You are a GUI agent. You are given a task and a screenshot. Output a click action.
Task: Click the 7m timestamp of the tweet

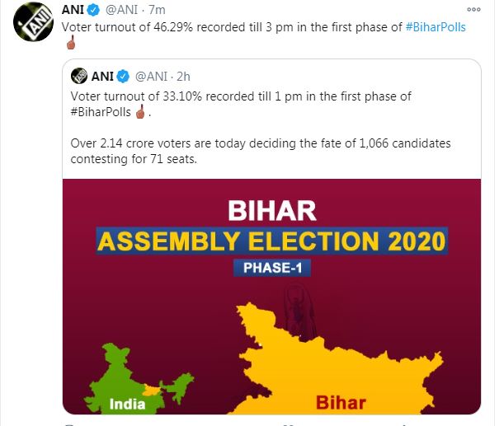tap(157, 10)
